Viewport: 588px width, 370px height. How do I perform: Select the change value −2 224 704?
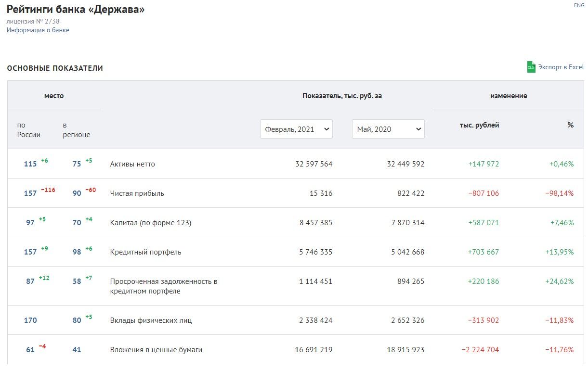[x=481, y=350]
